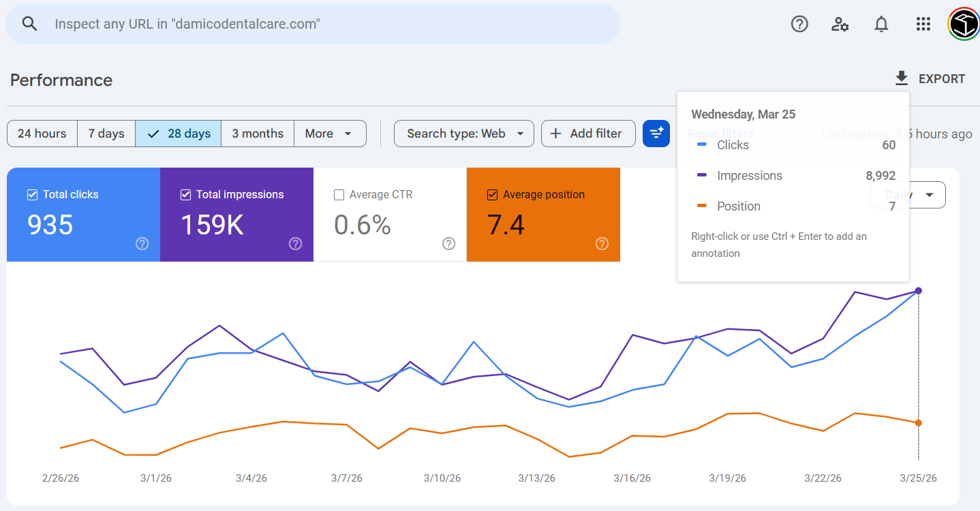Enable the Average CTR checkbox
Image resolution: width=980 pixels, height=511 pixels.
tap(339, 195)
